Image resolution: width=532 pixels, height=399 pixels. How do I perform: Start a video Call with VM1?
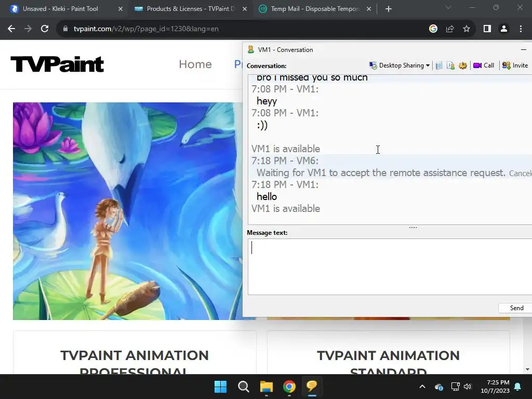pyautogui.click(x=484, y=65)
